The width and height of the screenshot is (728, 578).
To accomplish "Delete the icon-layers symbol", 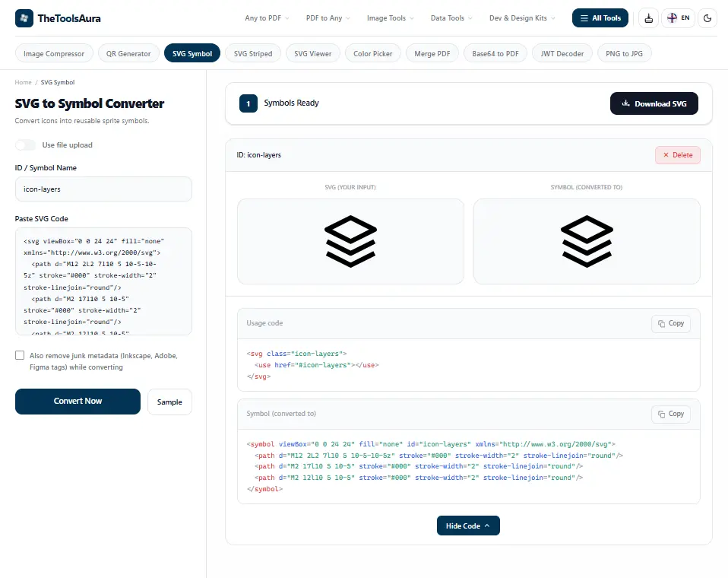I will (x=678, y=155).
